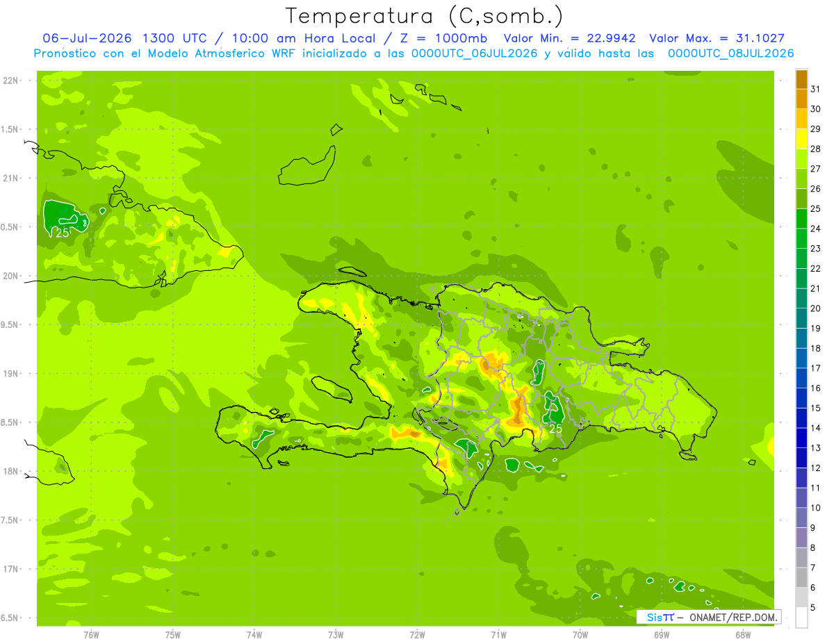The image size is (834, 644).
Task: Click the "5" legend value
Action: (x=813, y=607)
